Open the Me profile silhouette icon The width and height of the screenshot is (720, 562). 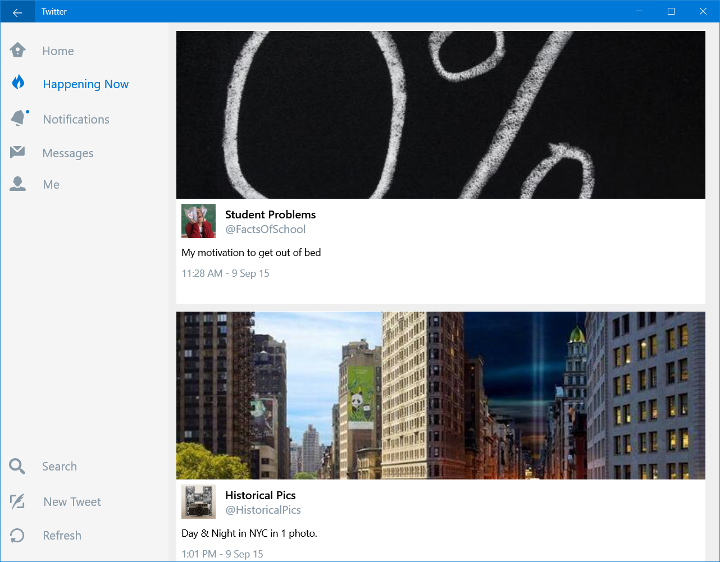(17, 184)
